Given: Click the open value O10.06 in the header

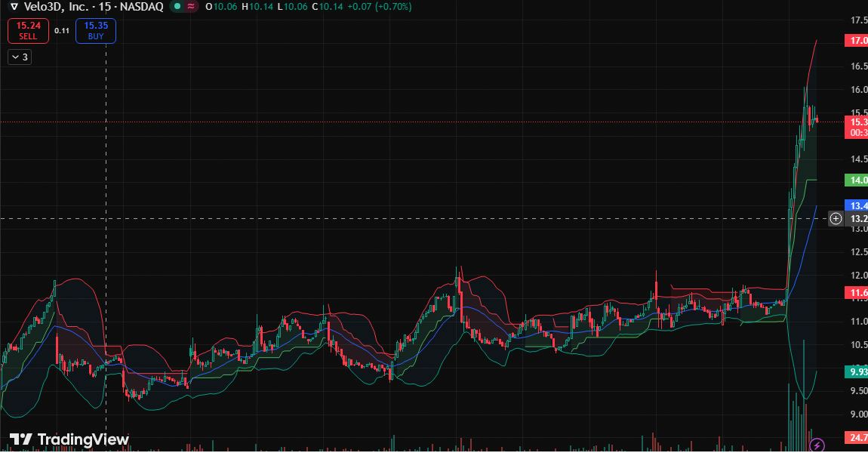Looking at the screenshot, I should tap(221, 7).
